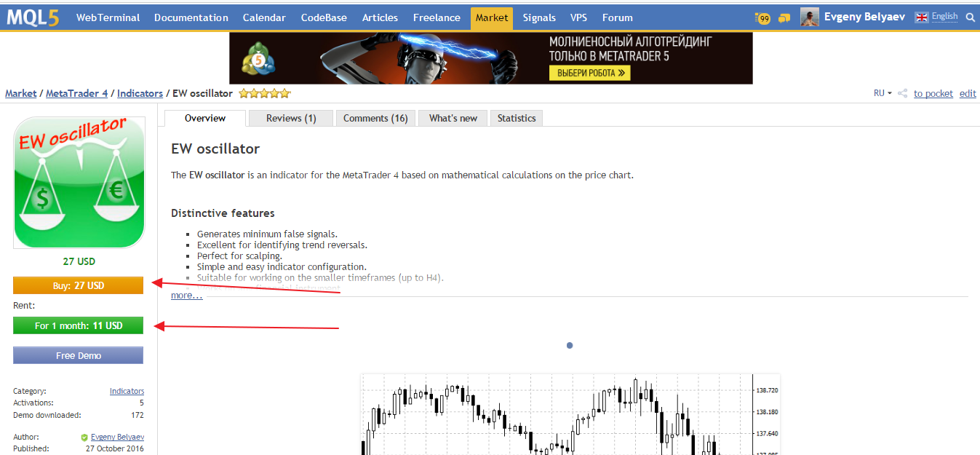
Task: Click the user avatar picture
Action: pyautogui.click(x=810, y=17)
